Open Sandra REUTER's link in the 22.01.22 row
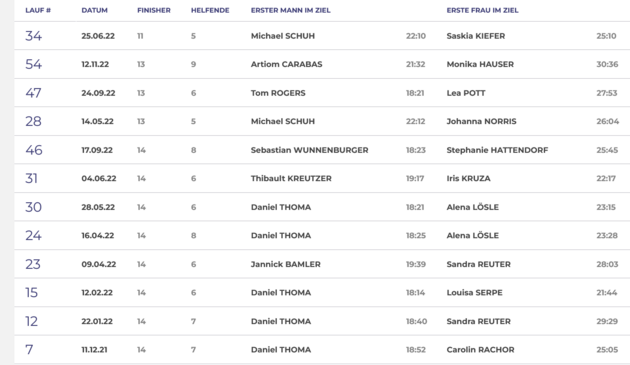This screenshot has width=630, height=365. (479, 321)
